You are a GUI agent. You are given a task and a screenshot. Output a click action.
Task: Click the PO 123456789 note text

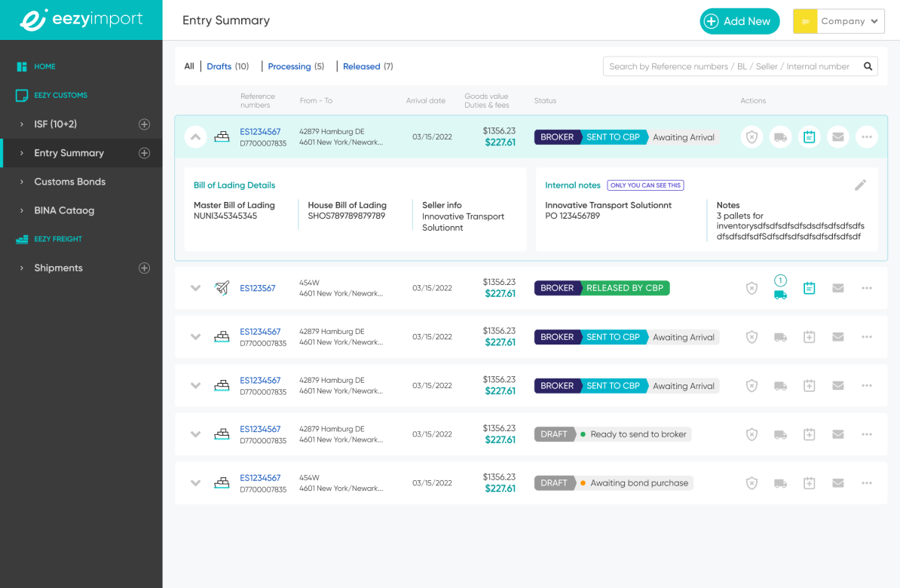click(x=572, y=216)
